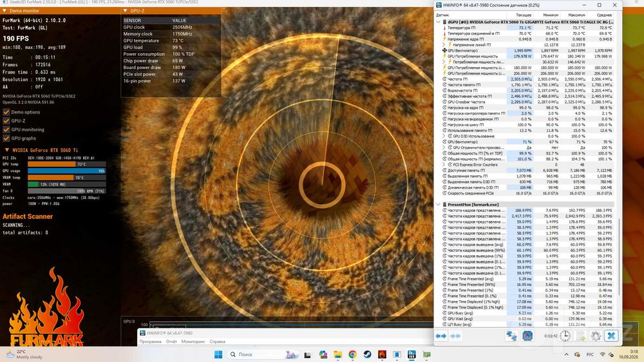Open the taskbar clock showing 0:18
This screenshot has height=362, width=644.
tap(629, 354)
